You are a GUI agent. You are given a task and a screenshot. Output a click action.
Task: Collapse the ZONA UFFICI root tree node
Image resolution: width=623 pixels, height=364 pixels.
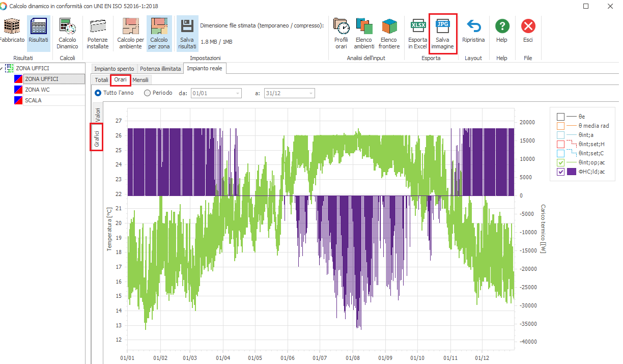pyautogui.click(x=2, y=68)
